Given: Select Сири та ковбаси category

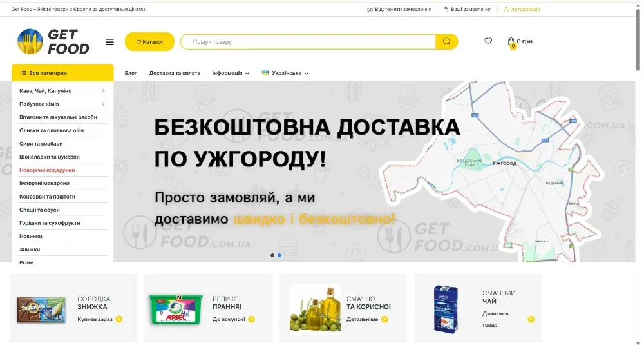Looking at the screenshot, I should 41,144.
